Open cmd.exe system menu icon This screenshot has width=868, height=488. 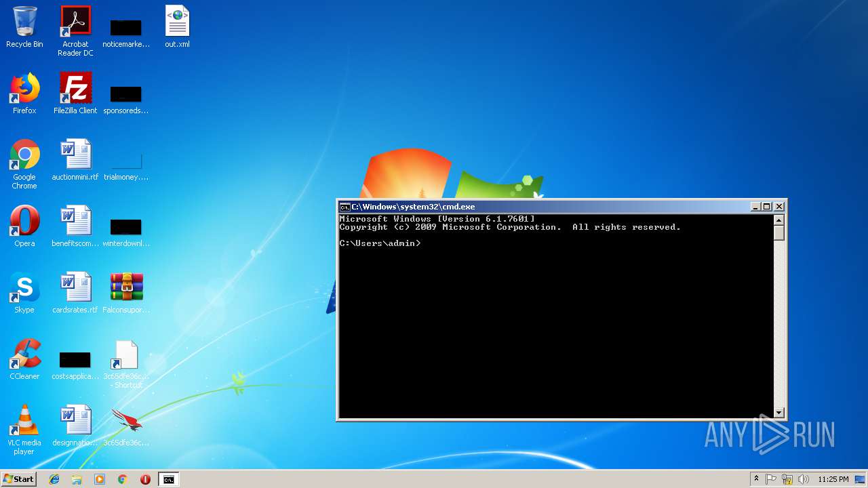[344, 207]
